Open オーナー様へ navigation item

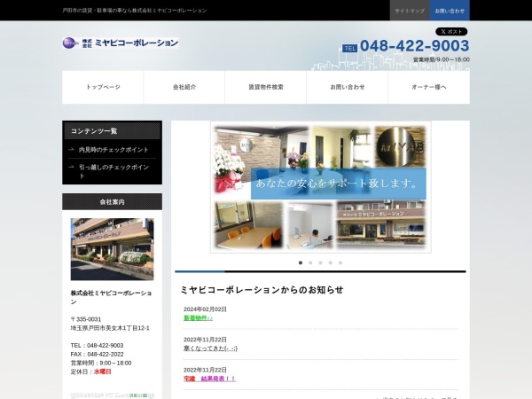[429, 87]
